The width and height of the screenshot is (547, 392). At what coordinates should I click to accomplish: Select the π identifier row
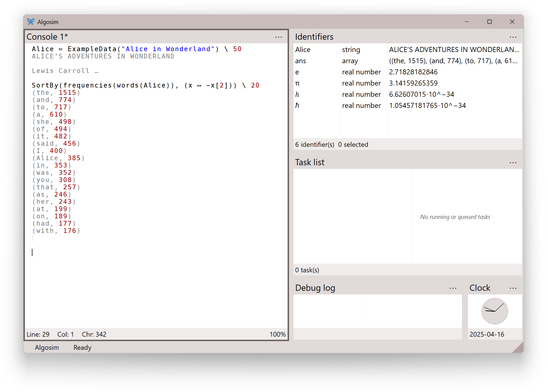coord(408,83)
